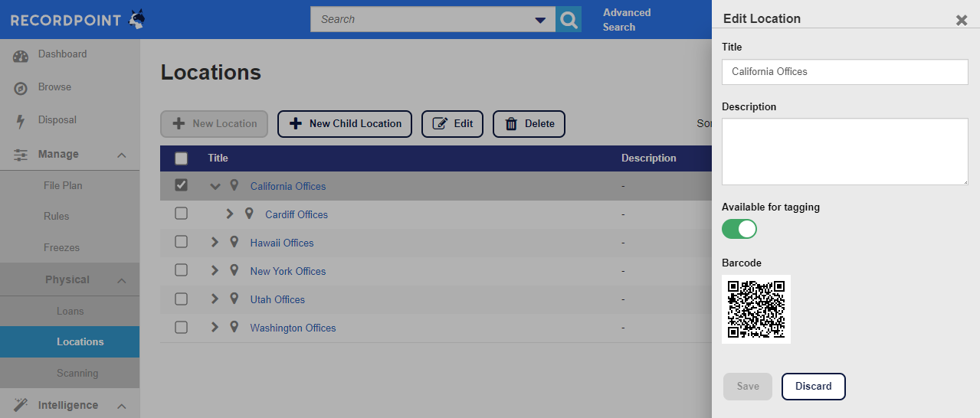The height and width of the screenshot is (418, 980).
Task: Click the search magnifier icon
Action: coord(568,20)
